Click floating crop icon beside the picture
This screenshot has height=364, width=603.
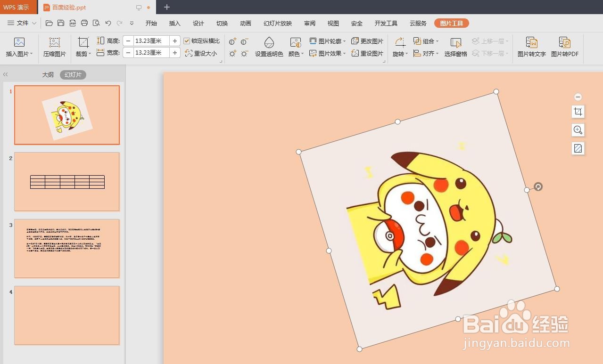coord(578,112)
